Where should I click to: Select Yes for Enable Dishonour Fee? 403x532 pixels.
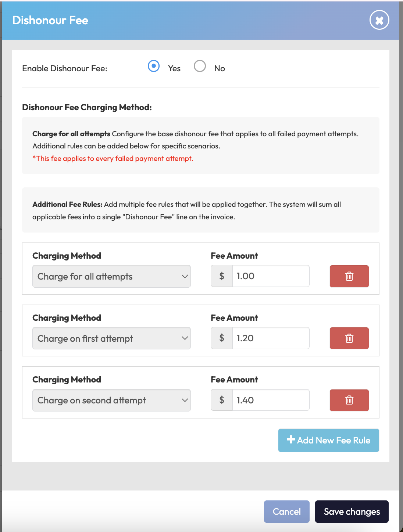pos(154,66)
